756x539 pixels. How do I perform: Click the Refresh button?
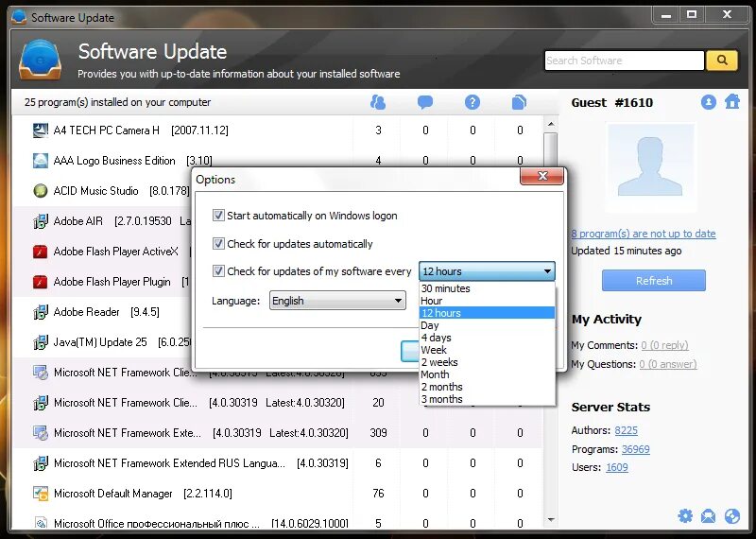(653, 280)
